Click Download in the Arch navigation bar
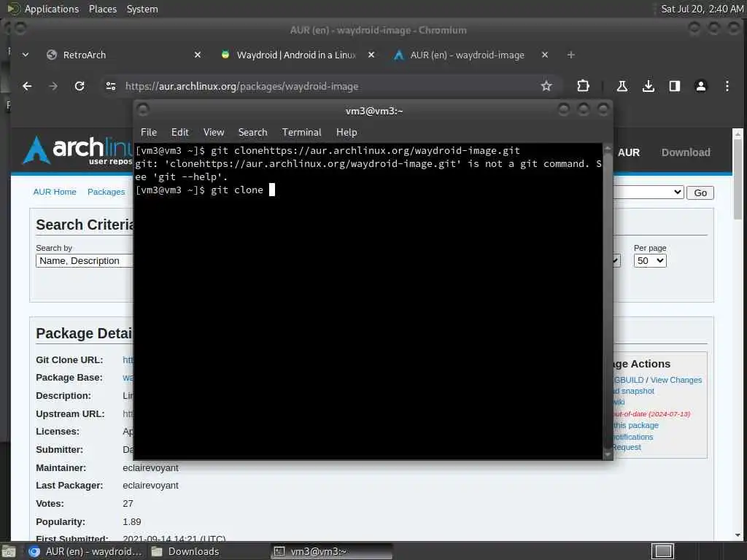Image resolution: width=747 pixels, height=560 pixels. (686, 152)
